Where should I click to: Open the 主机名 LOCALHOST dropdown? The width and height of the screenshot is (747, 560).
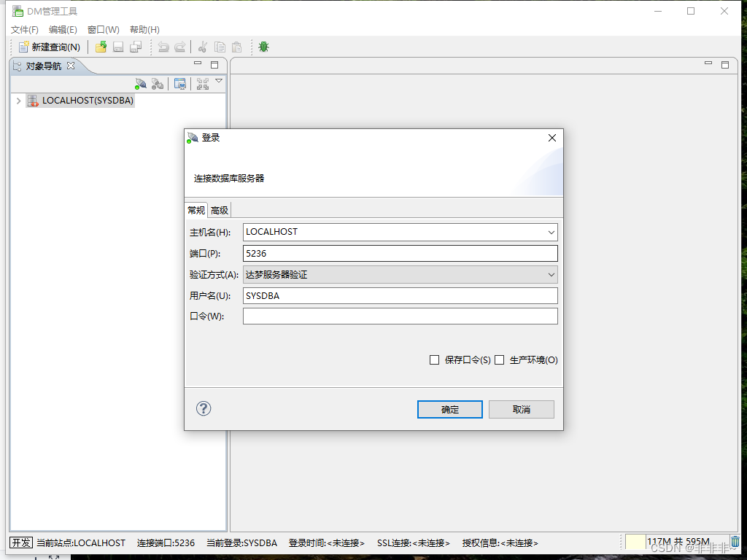[x=551, y=233]
